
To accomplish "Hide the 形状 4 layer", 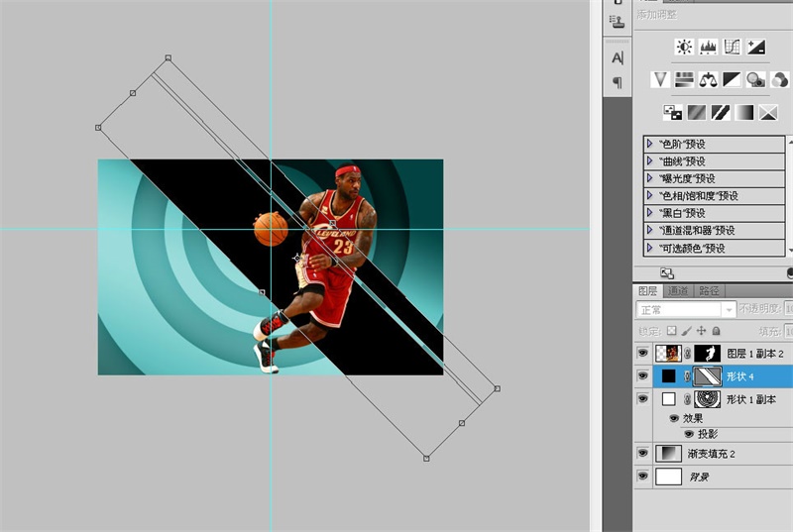I will pyautogui.click(x=642, y=376).
